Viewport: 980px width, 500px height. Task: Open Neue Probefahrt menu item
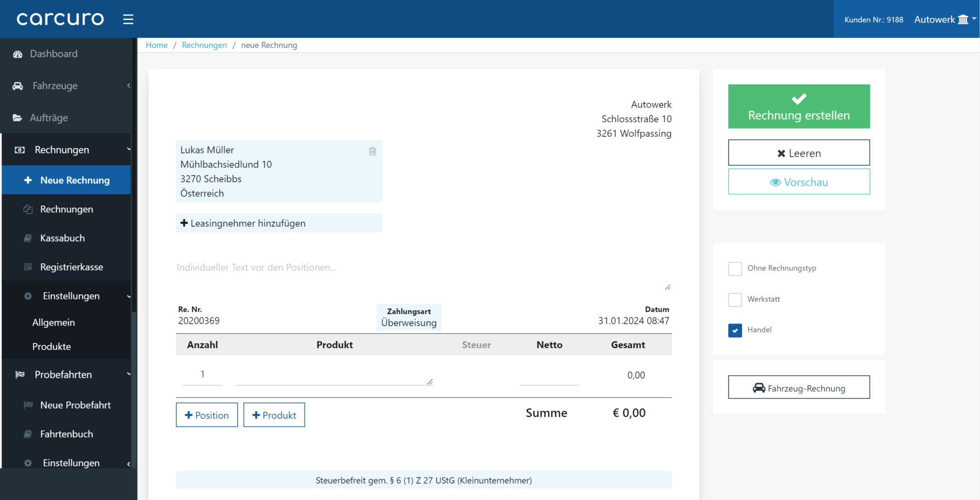[66, 405]
